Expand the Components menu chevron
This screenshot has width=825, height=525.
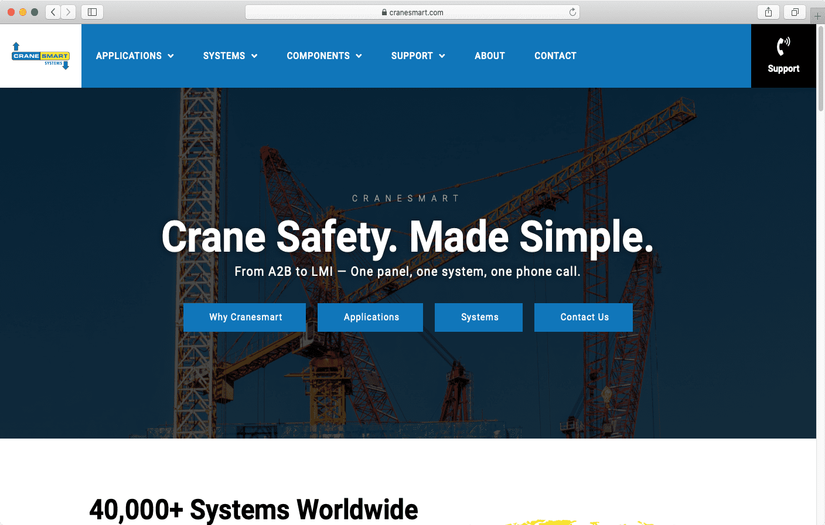click(359, 56)
